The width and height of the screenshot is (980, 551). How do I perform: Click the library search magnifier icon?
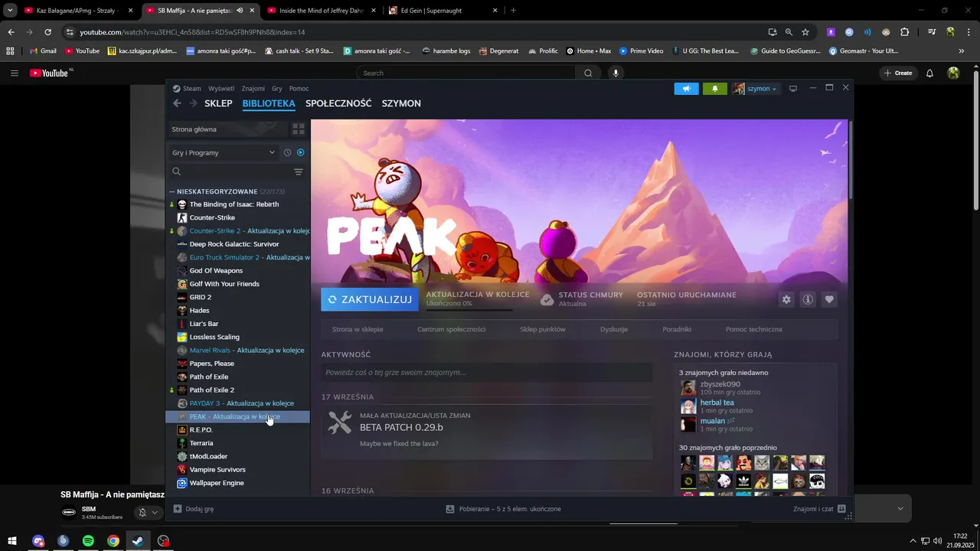pyautogui.click(x=176, y=172)
